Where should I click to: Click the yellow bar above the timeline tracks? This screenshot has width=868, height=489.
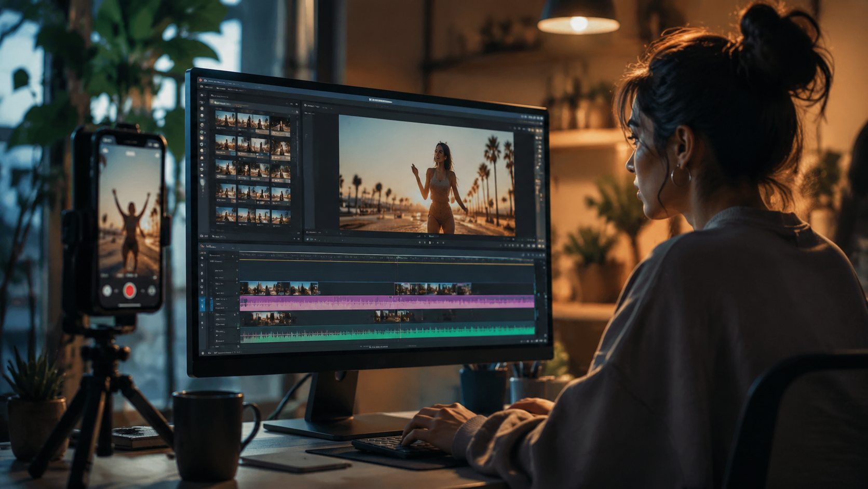coord(387,262)
